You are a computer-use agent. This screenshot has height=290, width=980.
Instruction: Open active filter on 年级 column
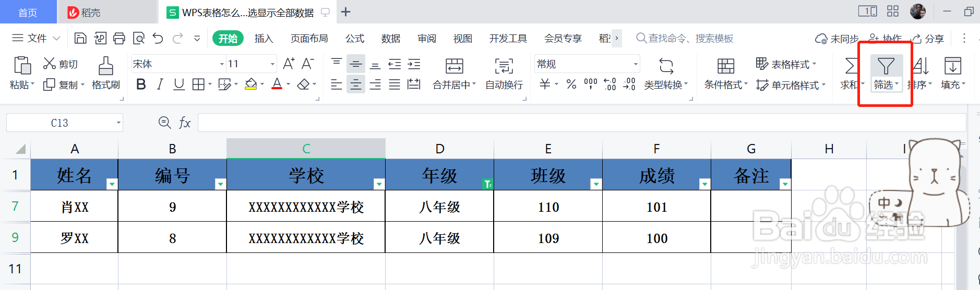click(x=487, y=184)
